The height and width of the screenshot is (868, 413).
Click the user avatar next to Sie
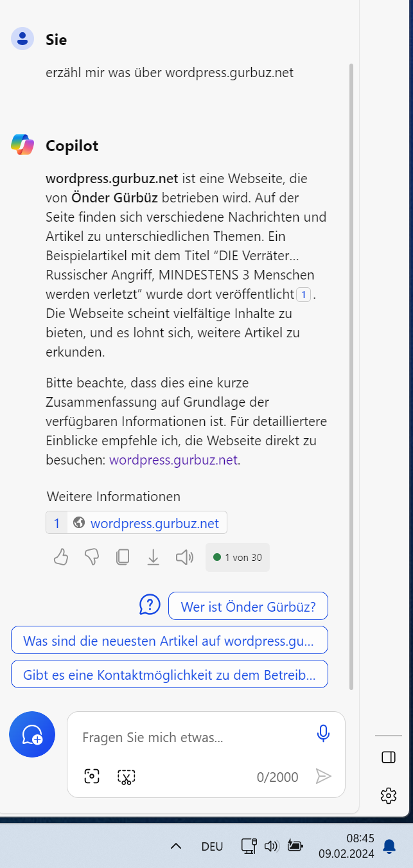pyautogui.click(x=22, y=39)
